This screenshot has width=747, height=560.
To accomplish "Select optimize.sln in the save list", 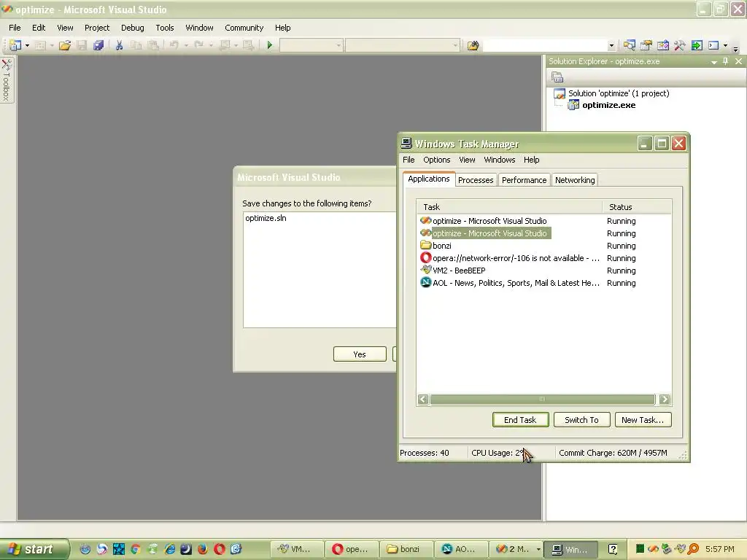I will pos(266,218).
